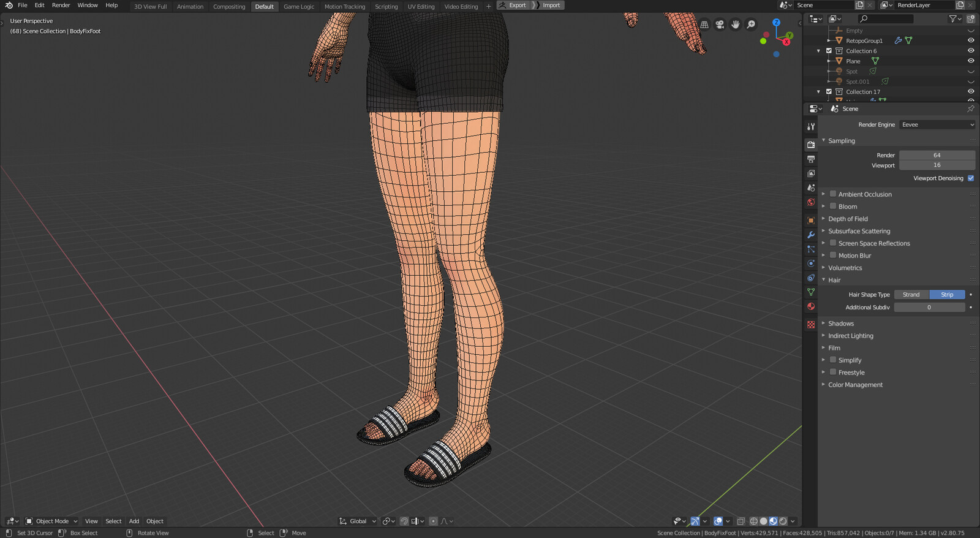Enable the Ambient Occlusion checkbox
This screenshot has height=538, width=980.
tap(833, 194)
